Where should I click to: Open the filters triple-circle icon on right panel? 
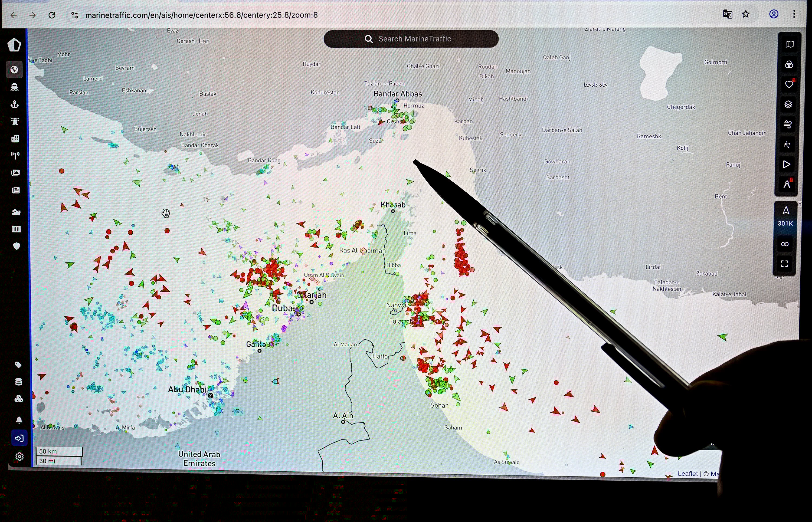click(789, 64)
